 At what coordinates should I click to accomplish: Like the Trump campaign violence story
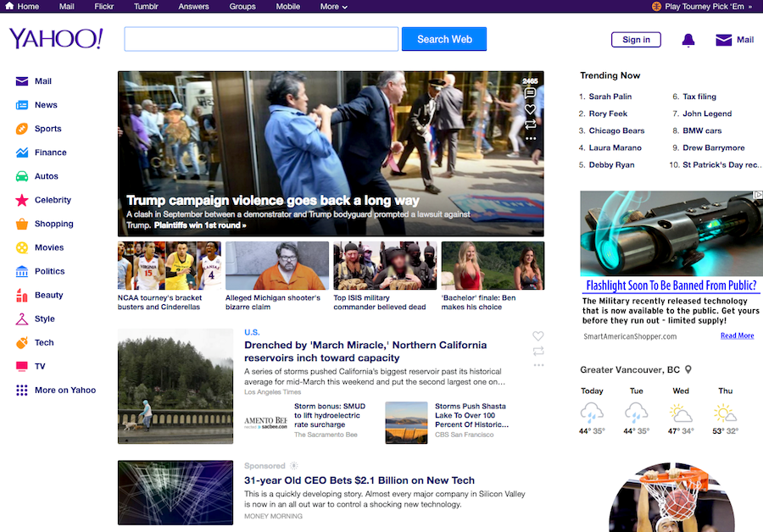(x=531, y=109)
